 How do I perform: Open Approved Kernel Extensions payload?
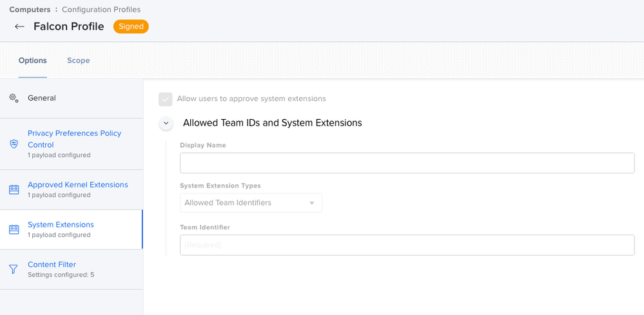(72, 189)
